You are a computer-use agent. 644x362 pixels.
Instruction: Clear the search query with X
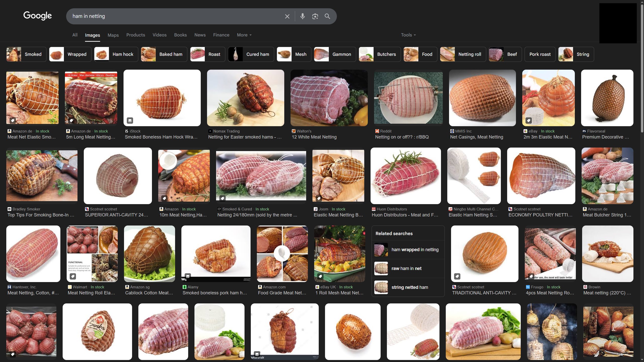click(287, 16)
